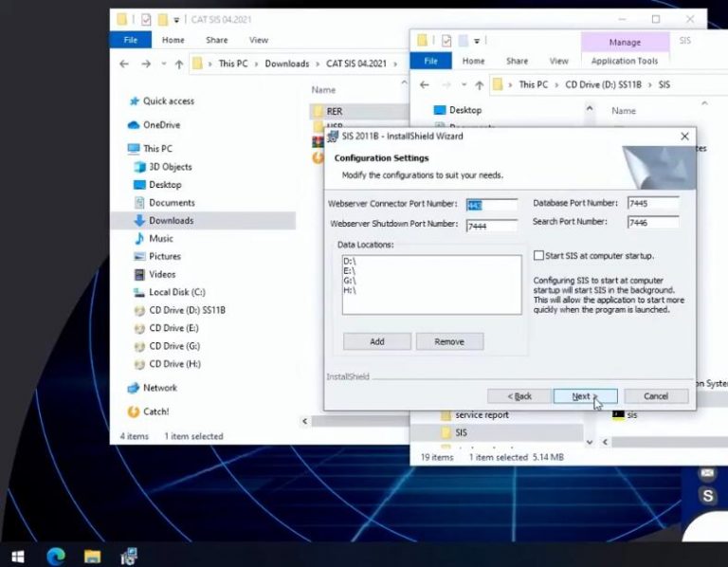Select the E:\ entry in Data Locations
The width and height of the screenshot is (728, 567).
pos(349,269)
